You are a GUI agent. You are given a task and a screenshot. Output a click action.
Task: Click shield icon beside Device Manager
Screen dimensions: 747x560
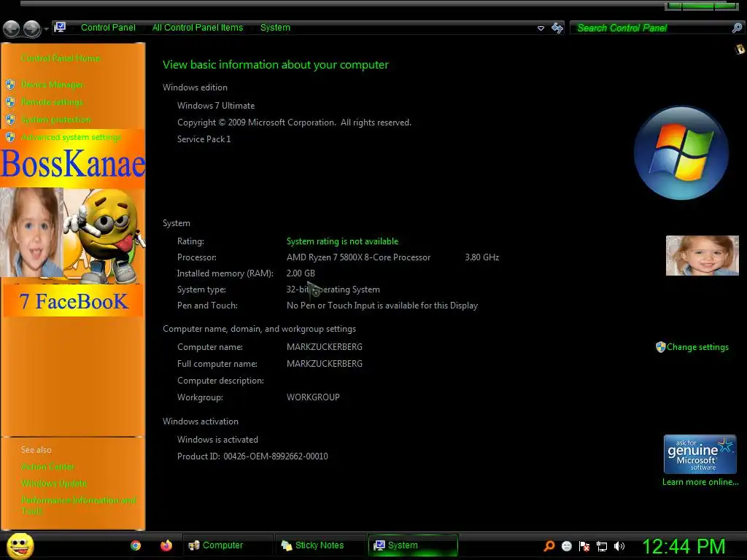(x=10, y=85)
